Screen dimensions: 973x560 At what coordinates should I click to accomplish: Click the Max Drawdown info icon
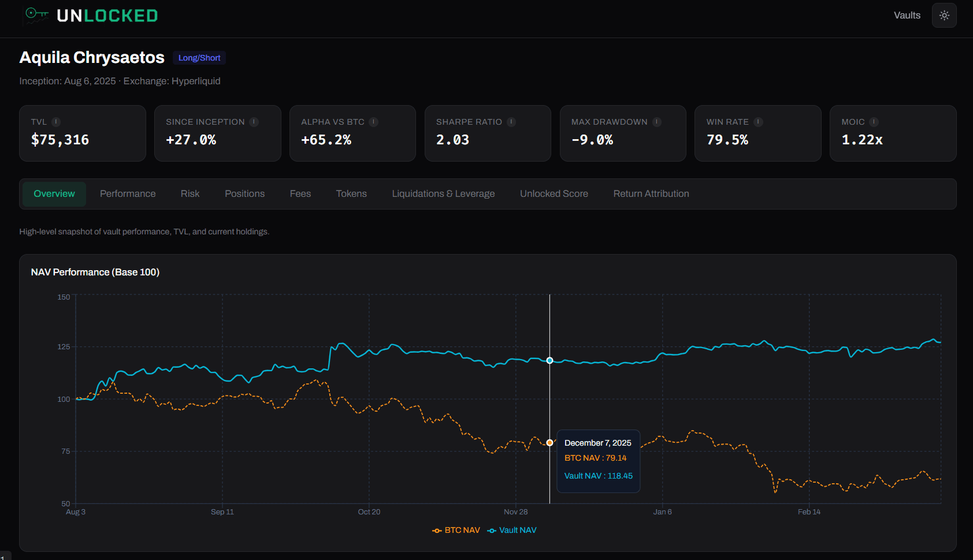656,122
